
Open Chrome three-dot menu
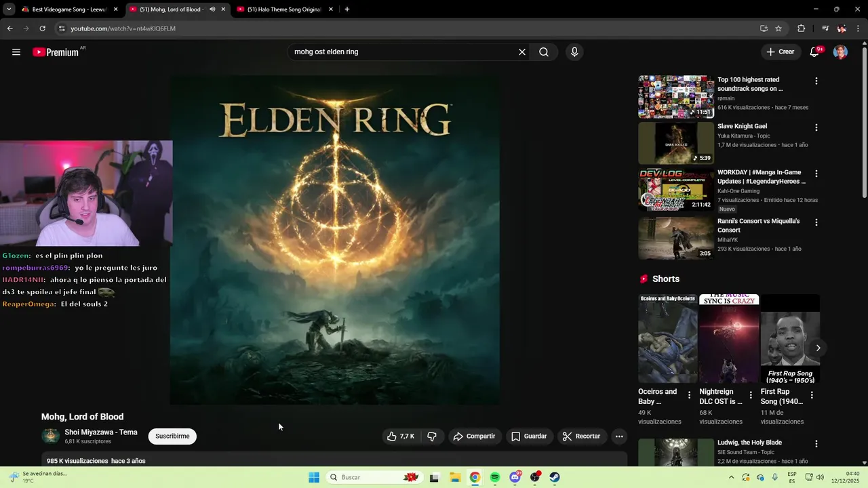(859, 28)
